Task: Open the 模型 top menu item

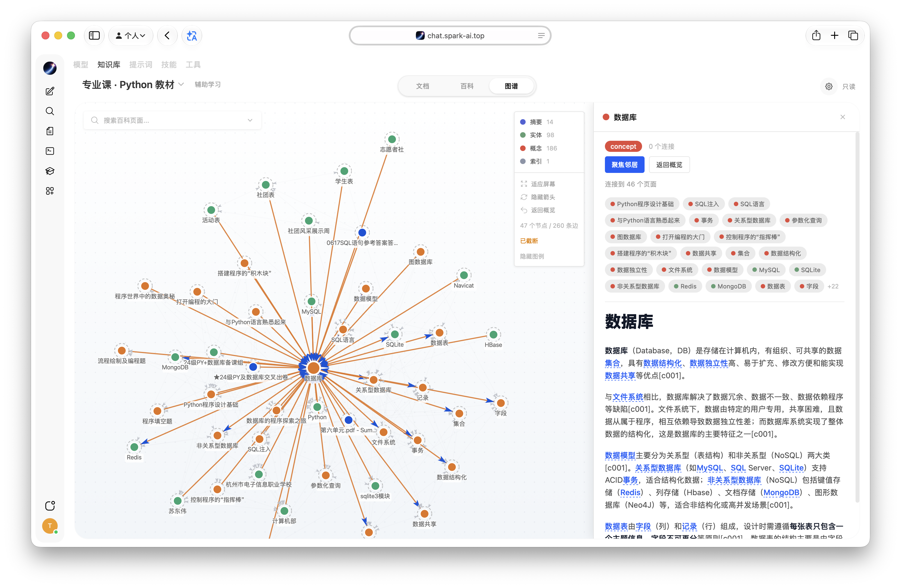Action: (x=81, y=65)
